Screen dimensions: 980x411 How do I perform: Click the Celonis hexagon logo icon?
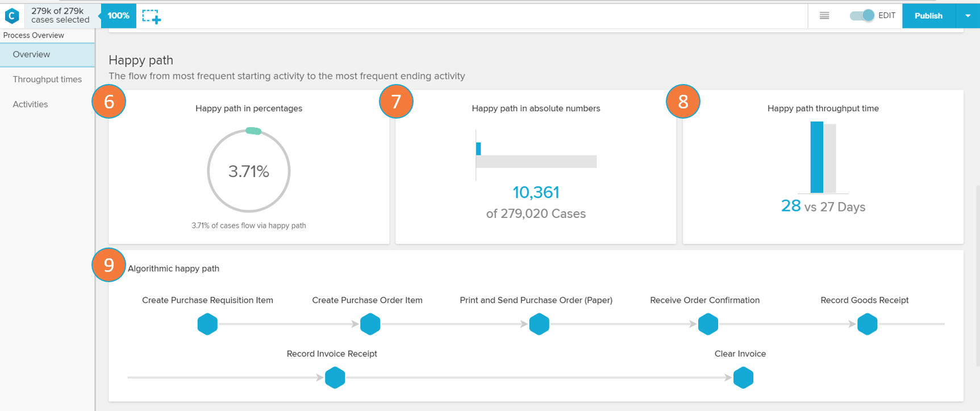point(12,16)
